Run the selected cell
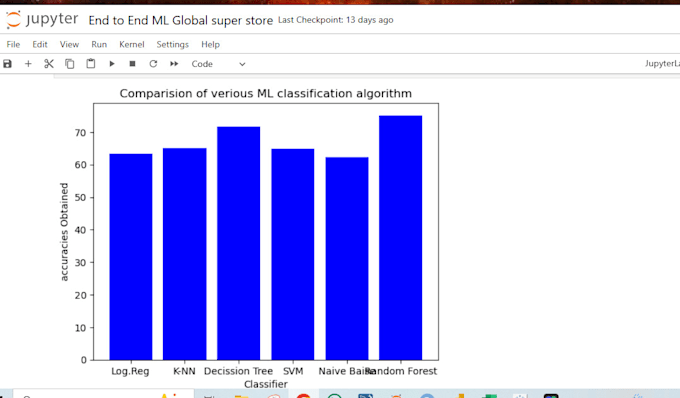This screenshot has height=398, width=680. point(112,64)
